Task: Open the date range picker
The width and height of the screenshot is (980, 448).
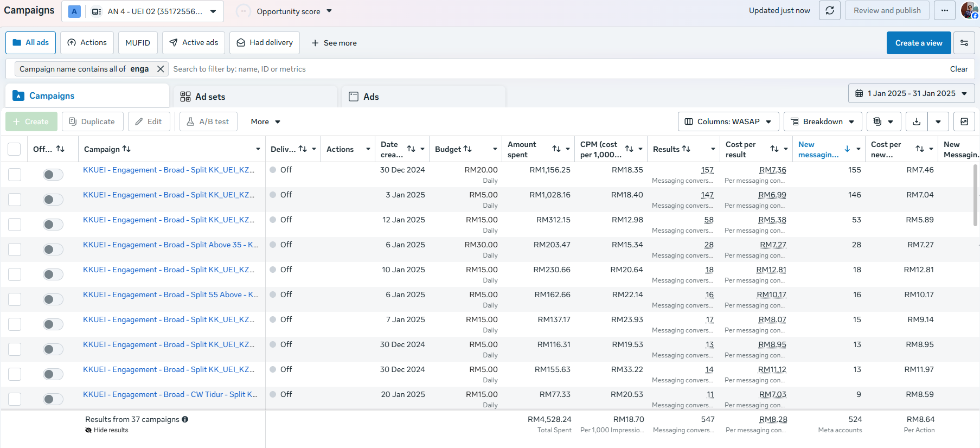Action: click(x=911, y=93)
